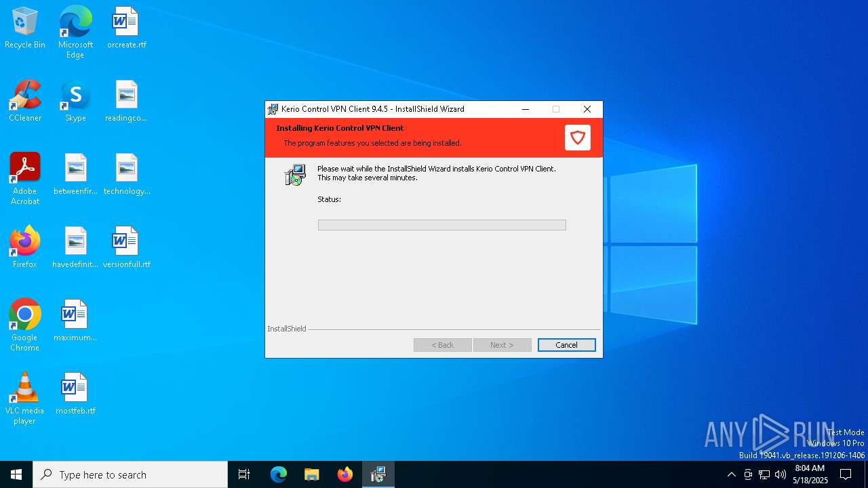Click the disabled < Back button

coord(443,345)
